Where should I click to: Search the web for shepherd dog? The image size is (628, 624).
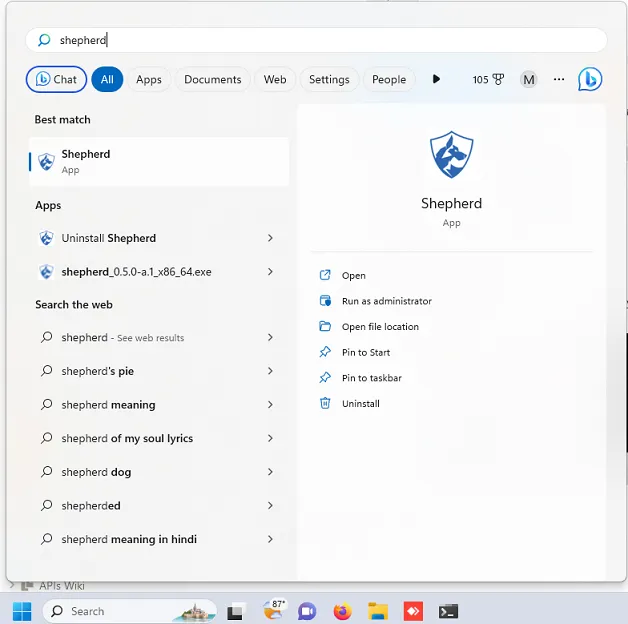click(x=159, y=472)
